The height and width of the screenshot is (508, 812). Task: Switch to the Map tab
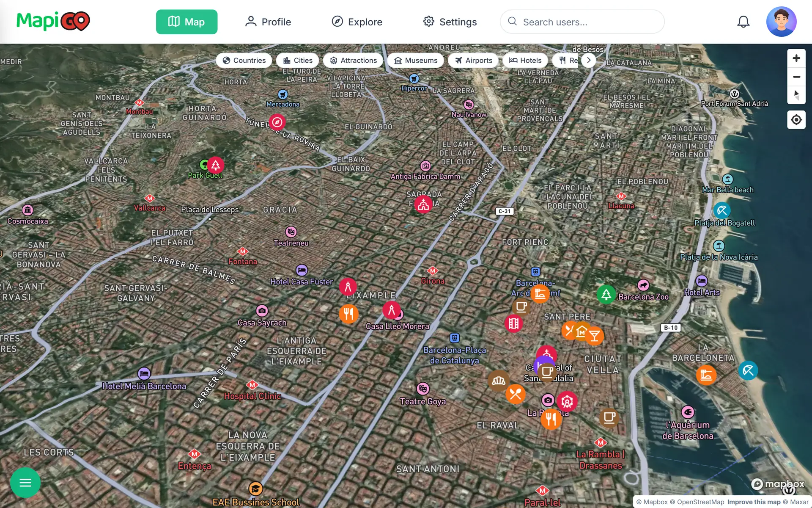(187, 22)
